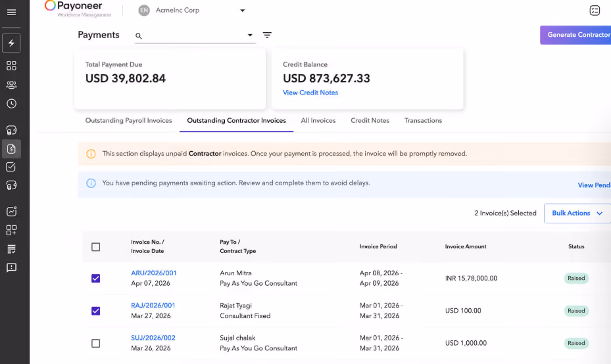Open the dashboard grid icon in sidebar
The width and height of the screenshot is (611, 364).
[11, 66]
